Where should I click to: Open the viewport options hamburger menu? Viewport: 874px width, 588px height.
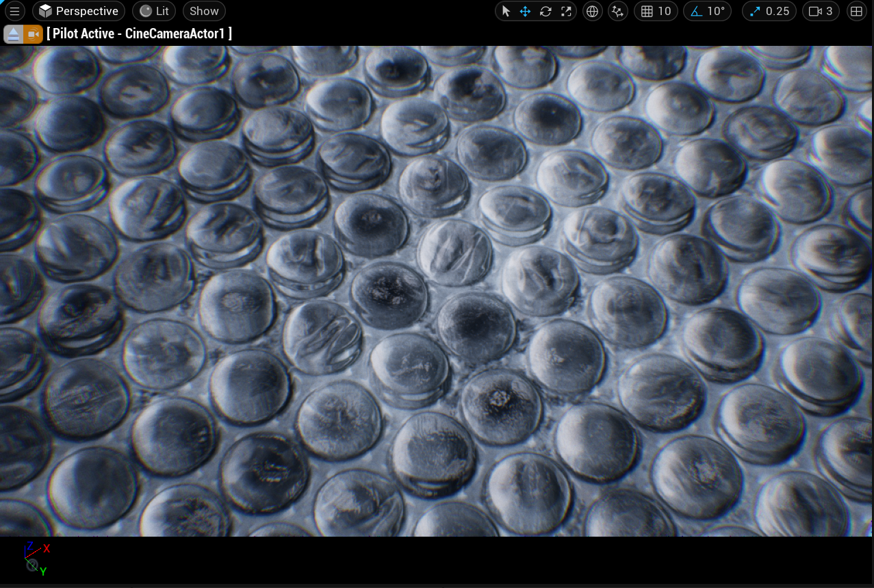click(x=14, y=11)
